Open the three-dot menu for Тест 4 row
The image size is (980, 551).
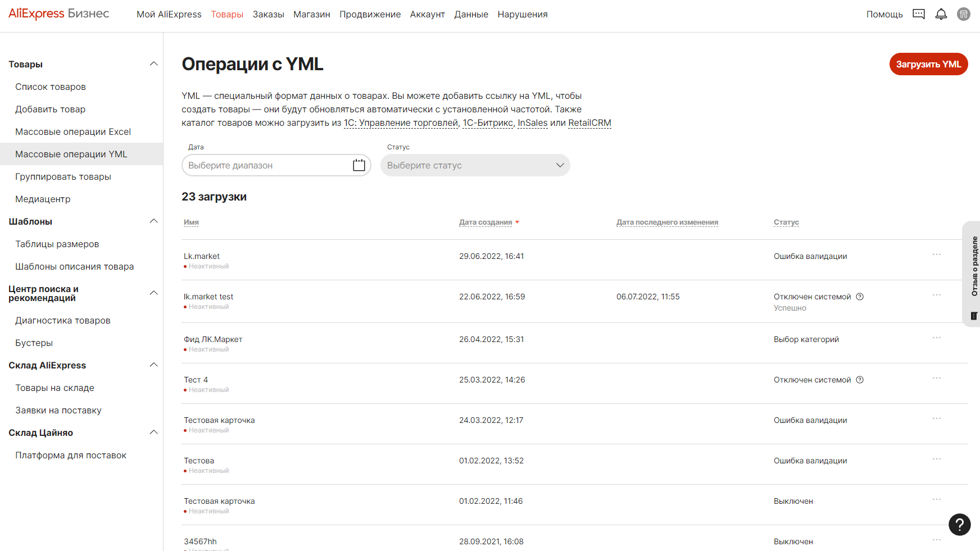[937, 378]
